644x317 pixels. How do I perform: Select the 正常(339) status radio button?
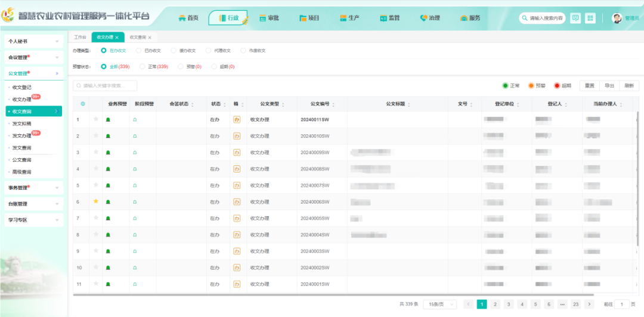[142, 67]
